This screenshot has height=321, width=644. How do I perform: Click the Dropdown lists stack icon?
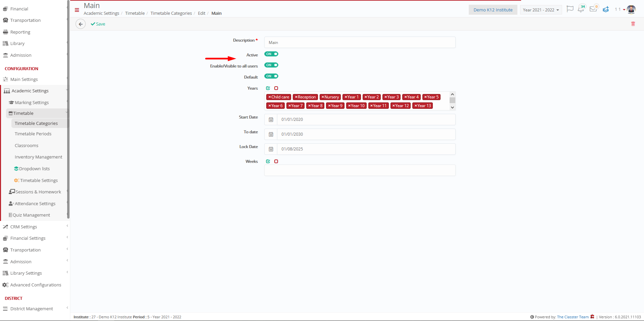click(16, 169)
